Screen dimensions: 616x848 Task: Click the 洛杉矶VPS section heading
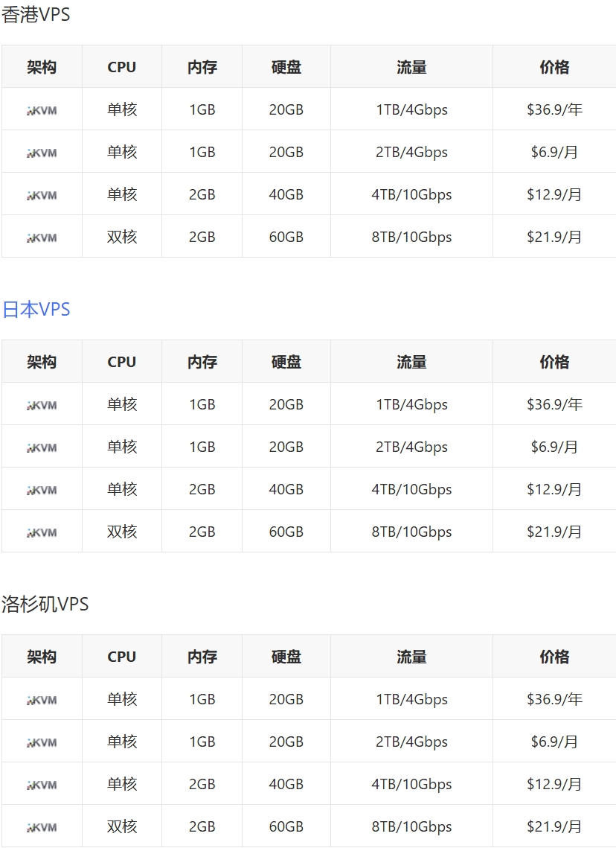coord(45,604)
